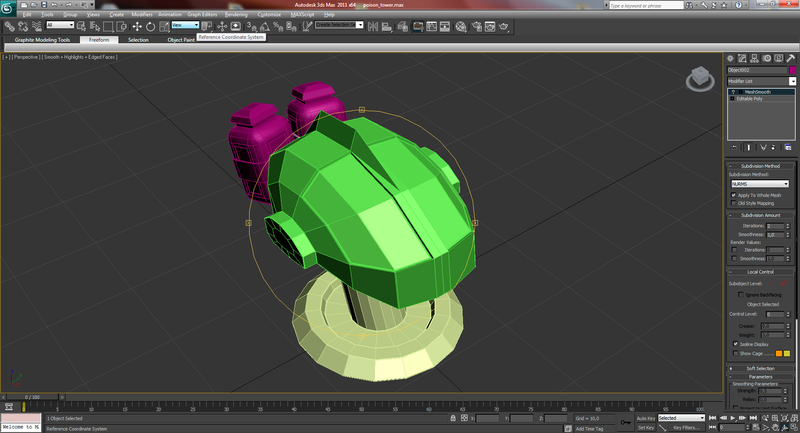800x433 pixels.
Task: Switch to the Graphite Modeling Tools tab
Action: 42,39
